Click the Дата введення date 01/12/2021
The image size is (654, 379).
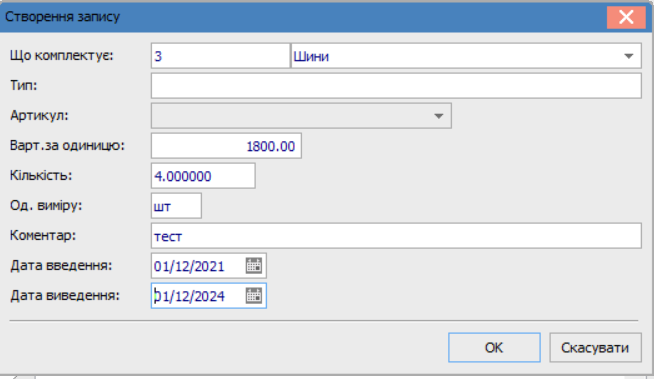click(x=189, y=266)
